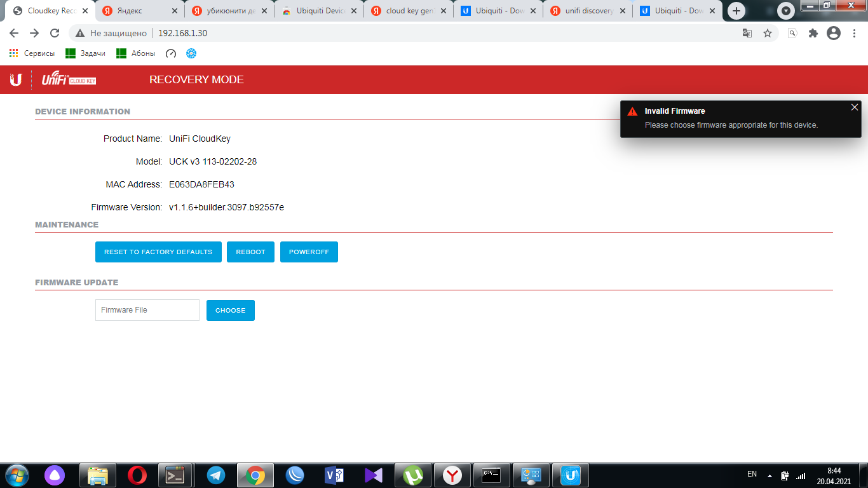868x488 pixels.
Task: Bookmark this page with the star icon
Action: 768,33
